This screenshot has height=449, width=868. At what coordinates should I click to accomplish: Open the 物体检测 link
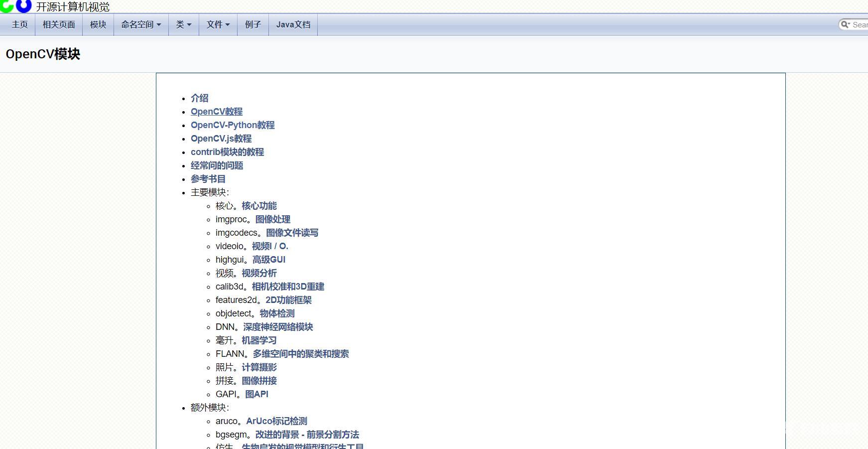(277, 313)
